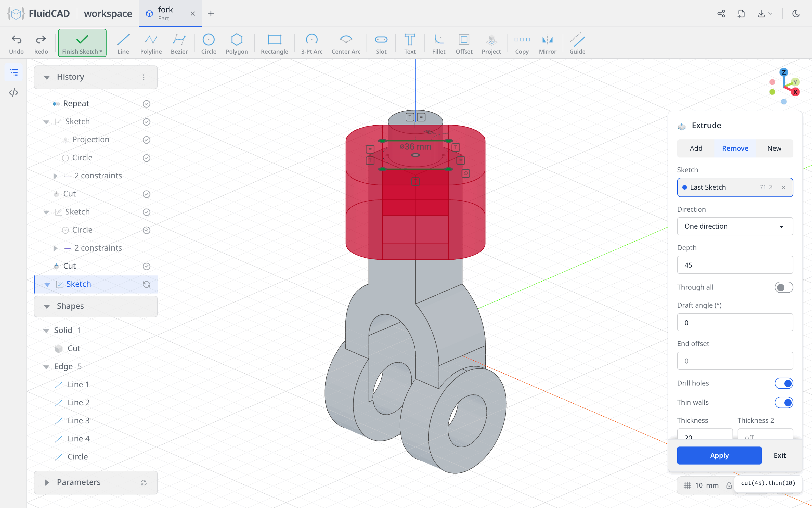
Task: Select the Fillet tool
Action: 438,44
